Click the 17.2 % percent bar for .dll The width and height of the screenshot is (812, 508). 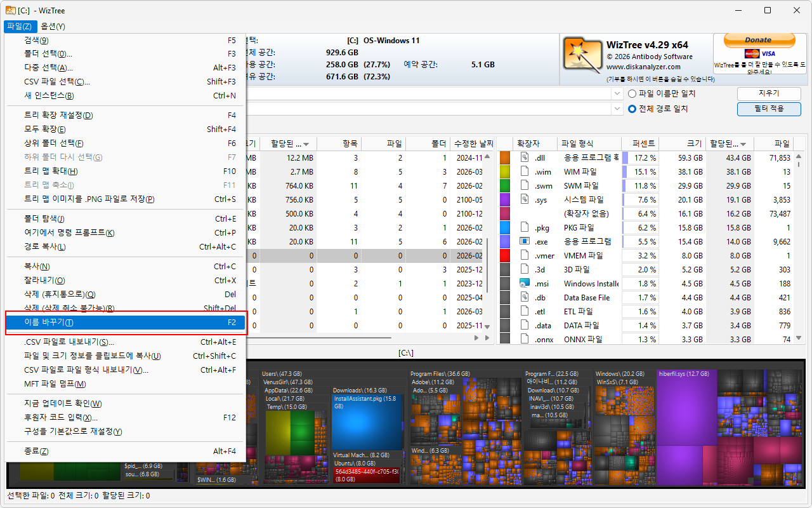641,157
